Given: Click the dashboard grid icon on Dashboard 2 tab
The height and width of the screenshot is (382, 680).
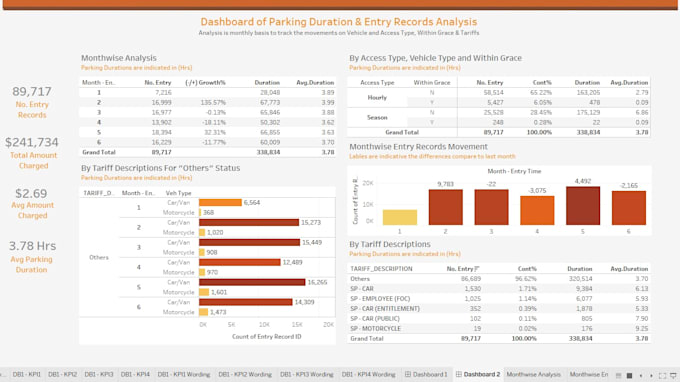Looking at the screenshot, I should pyautogui.click(x=458, y=374).
